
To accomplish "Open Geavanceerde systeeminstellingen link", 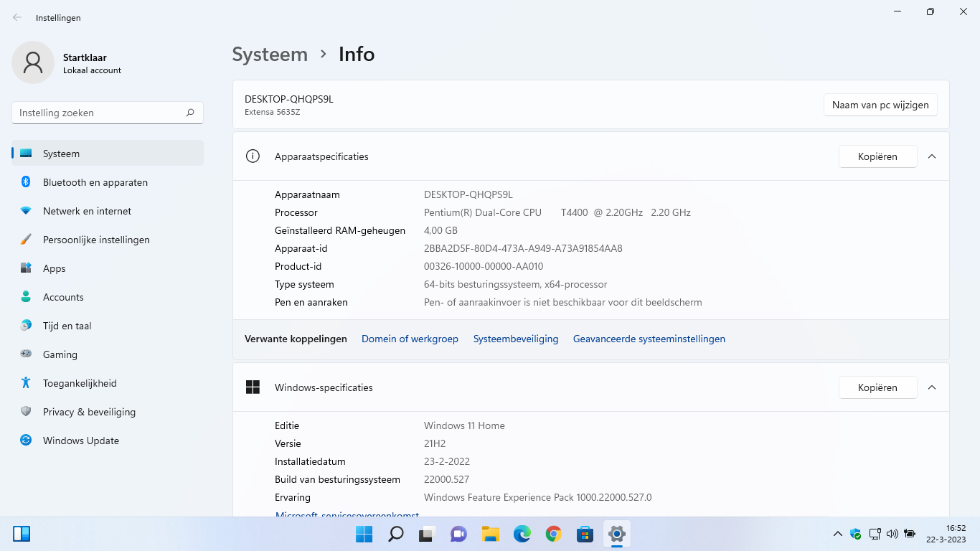I will coord(649,339).
